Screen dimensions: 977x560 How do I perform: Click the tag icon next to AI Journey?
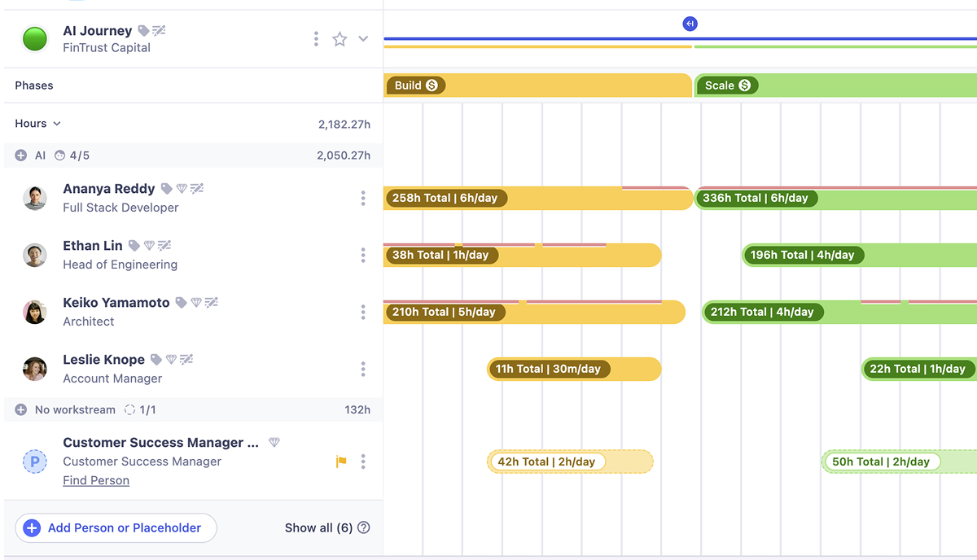click(143, 31)
